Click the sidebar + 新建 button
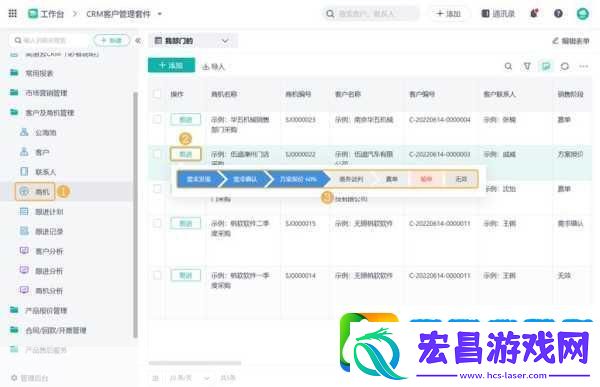 click(112, 40)
